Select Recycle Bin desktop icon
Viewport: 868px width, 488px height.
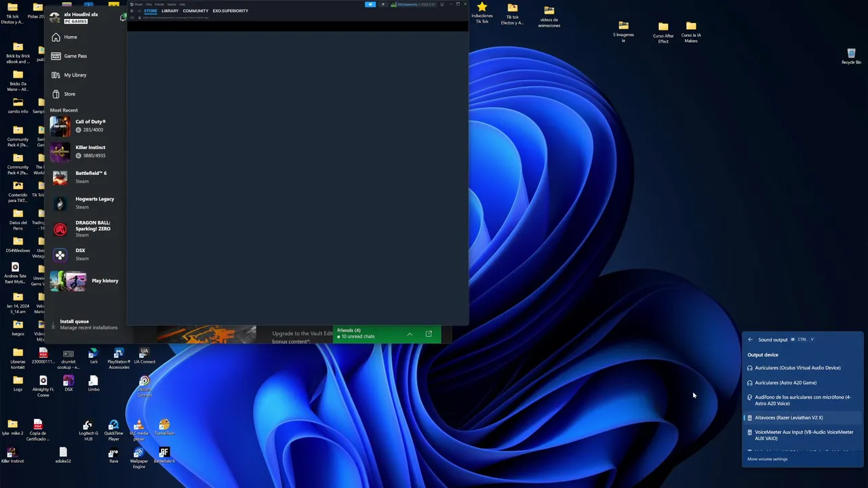point(851,56)
